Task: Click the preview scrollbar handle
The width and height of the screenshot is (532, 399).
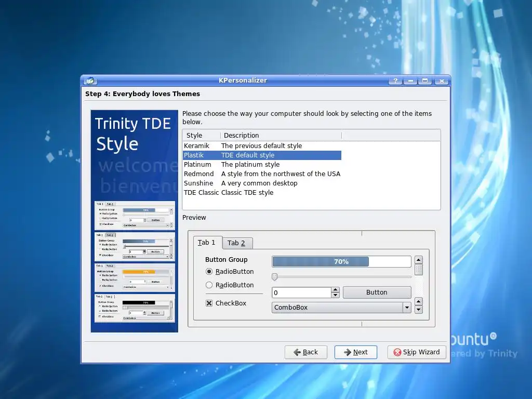Action: [419, 270]
